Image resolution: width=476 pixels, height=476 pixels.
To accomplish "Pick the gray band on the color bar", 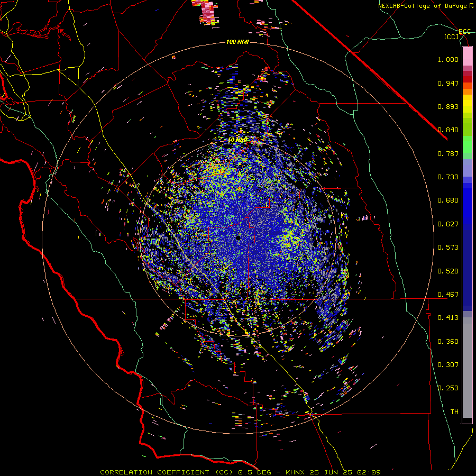I will coord(467,368).
